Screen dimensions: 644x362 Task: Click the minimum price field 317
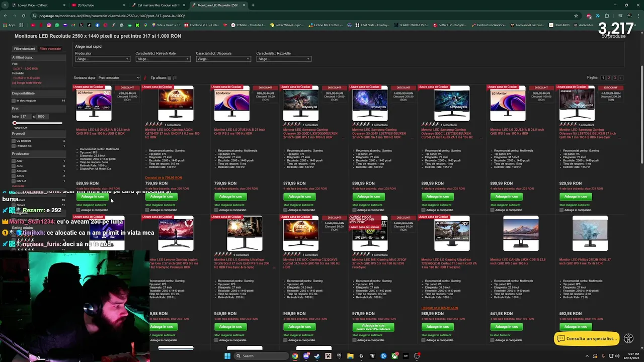(x=25, y=116)
